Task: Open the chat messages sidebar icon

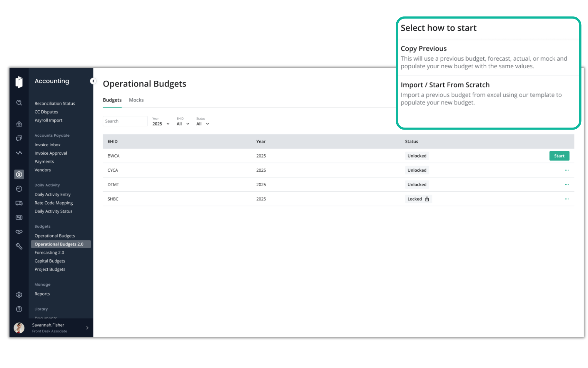Action: tap(19, 138)
